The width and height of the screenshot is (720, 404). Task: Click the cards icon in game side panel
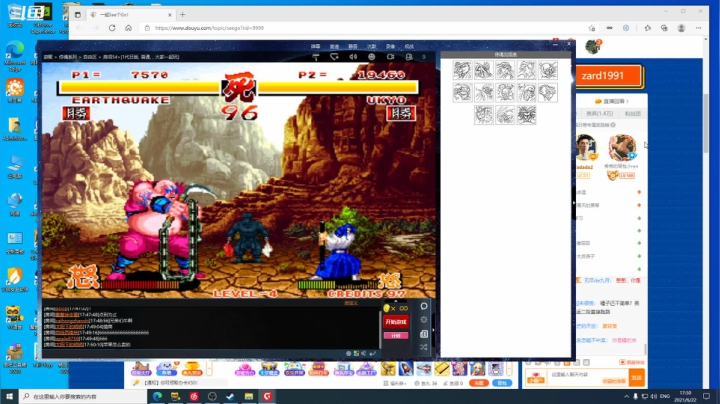tap(424, 334)
